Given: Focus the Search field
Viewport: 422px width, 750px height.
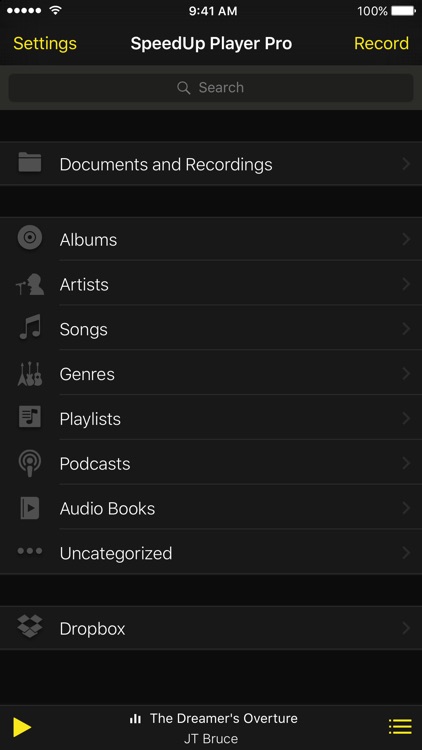Looking at the screenshot, I should tap(211, 88).
